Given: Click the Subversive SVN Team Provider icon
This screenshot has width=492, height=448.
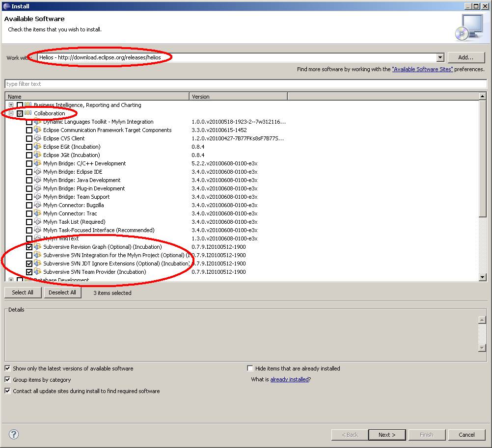Looking at the screenshot, I should tap(38, 271).
